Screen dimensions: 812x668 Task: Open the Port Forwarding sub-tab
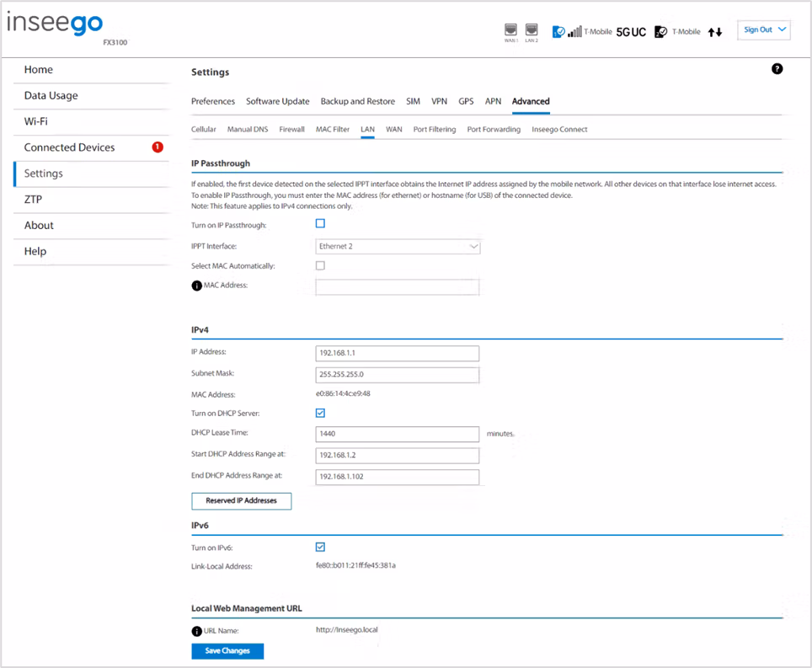click(x=494, y=130)
